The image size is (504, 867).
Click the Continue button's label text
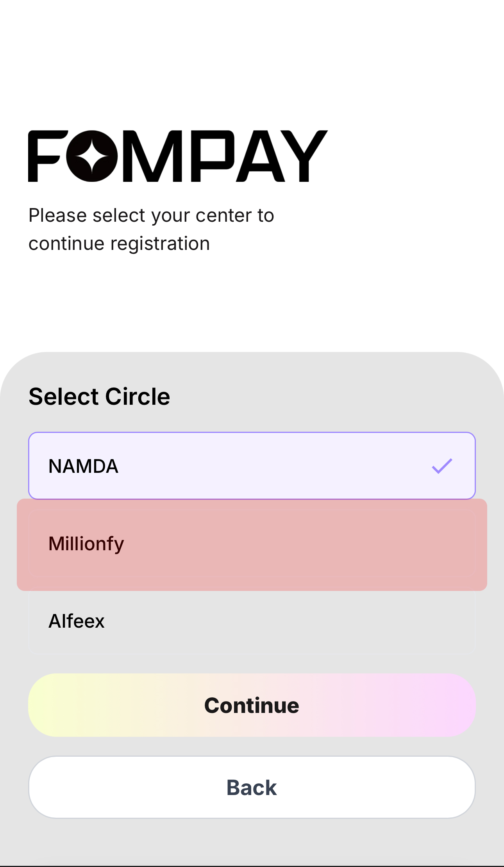click(x=252, y=705)
